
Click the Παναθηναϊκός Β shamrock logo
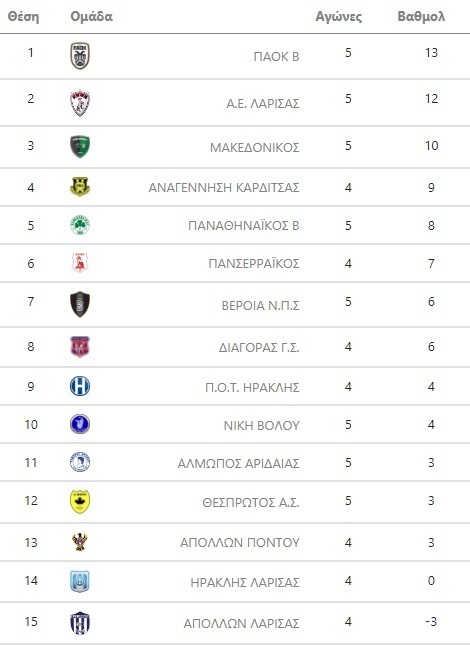coord(80,225)
